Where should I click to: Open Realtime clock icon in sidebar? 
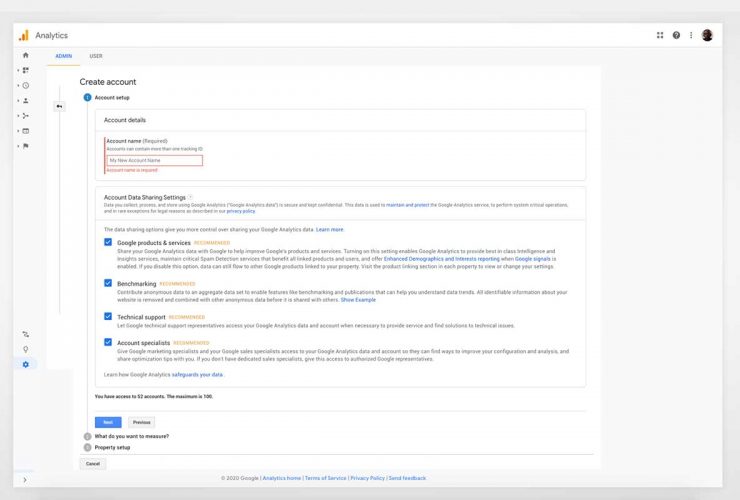pyautogui.click(x=25, y=85)
